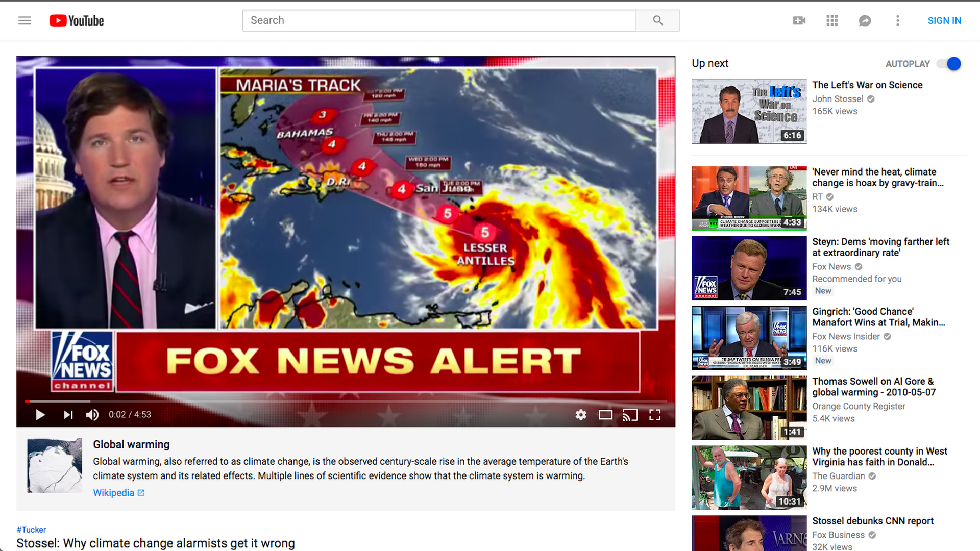Toggle theater mode
This screenshot has height=551, width=980.
[605, 415]
